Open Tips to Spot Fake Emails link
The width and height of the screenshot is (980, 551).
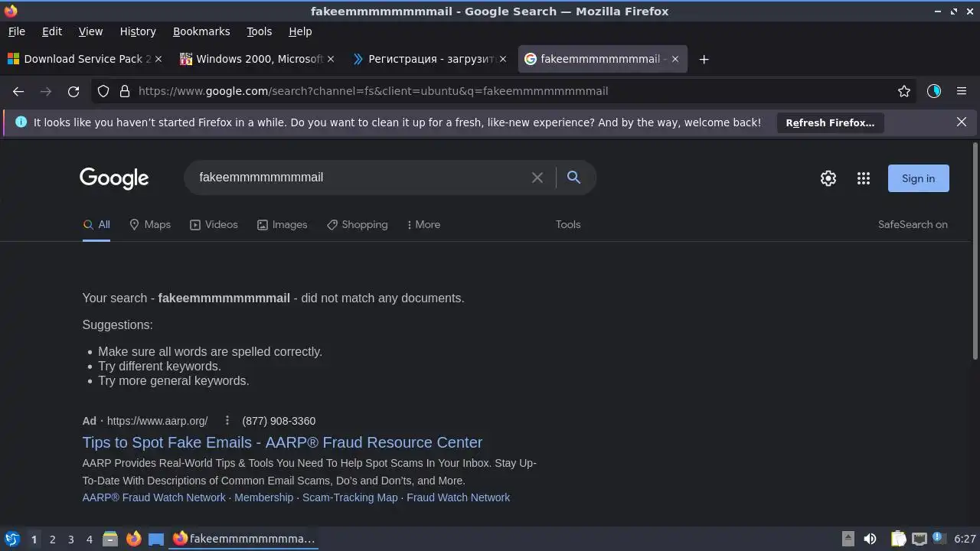pos(283,442)
